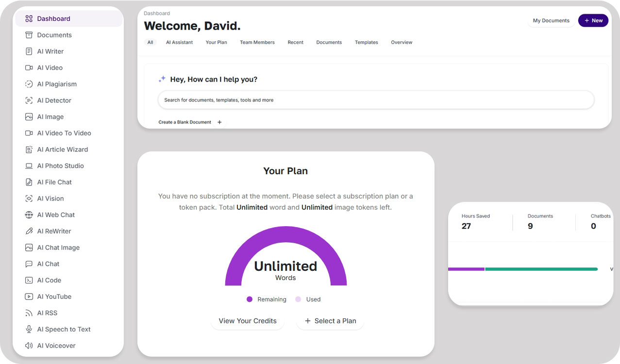
Task: Select the AI Video camera icon
Action: pyautogui.click(x=29, y=67)
